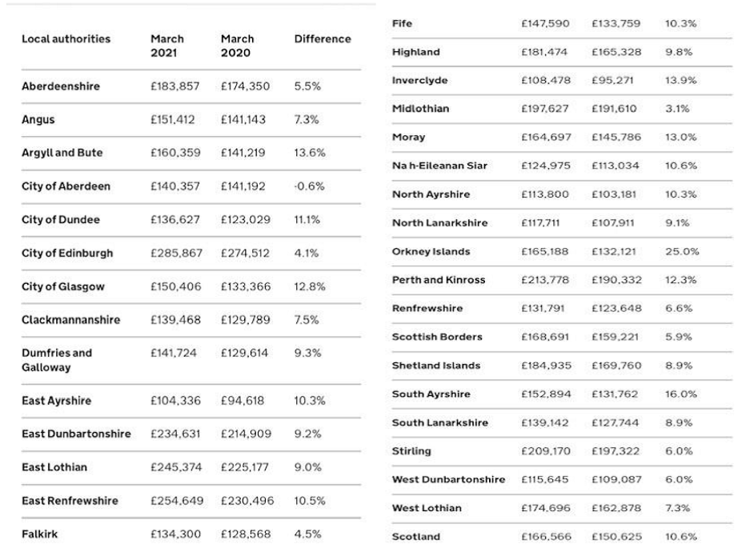
Task: Click the City of Aberdeen -0.6% value
Action: click(x=309, y=186)
